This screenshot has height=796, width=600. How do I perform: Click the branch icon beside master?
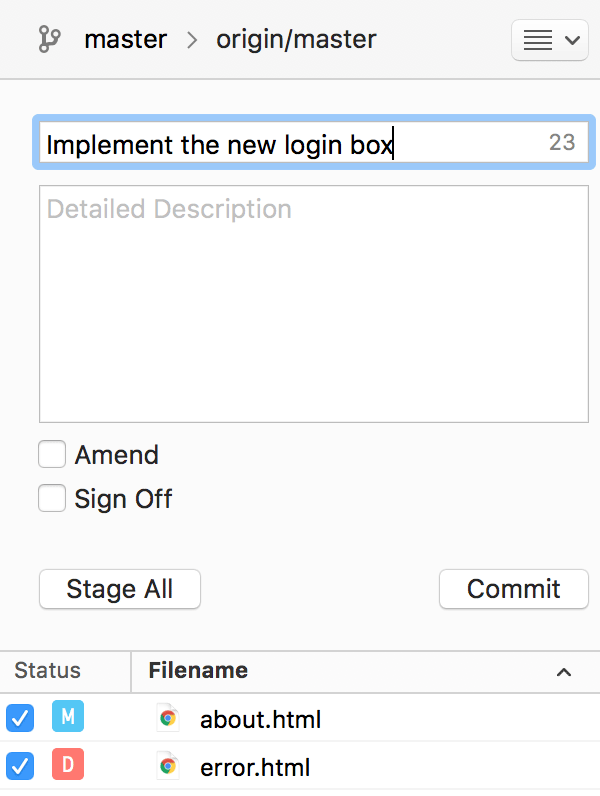(49, 40)
